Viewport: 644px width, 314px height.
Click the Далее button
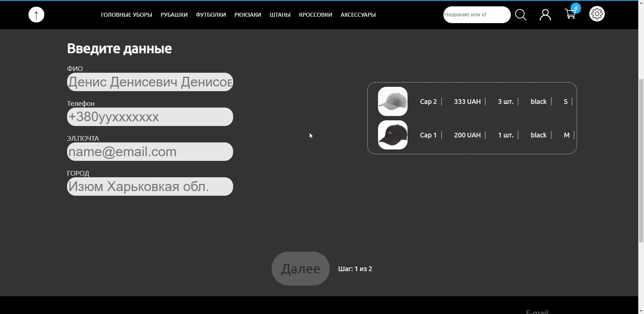click(301, 269)
